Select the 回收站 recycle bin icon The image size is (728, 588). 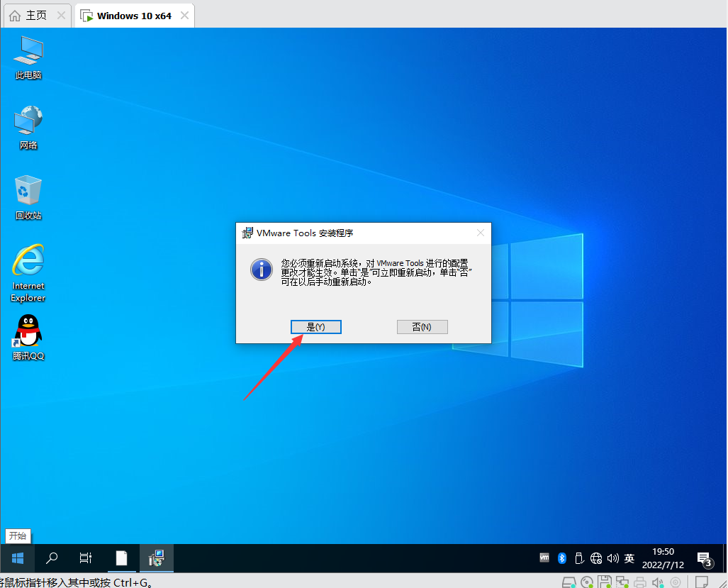coord(28,197)
